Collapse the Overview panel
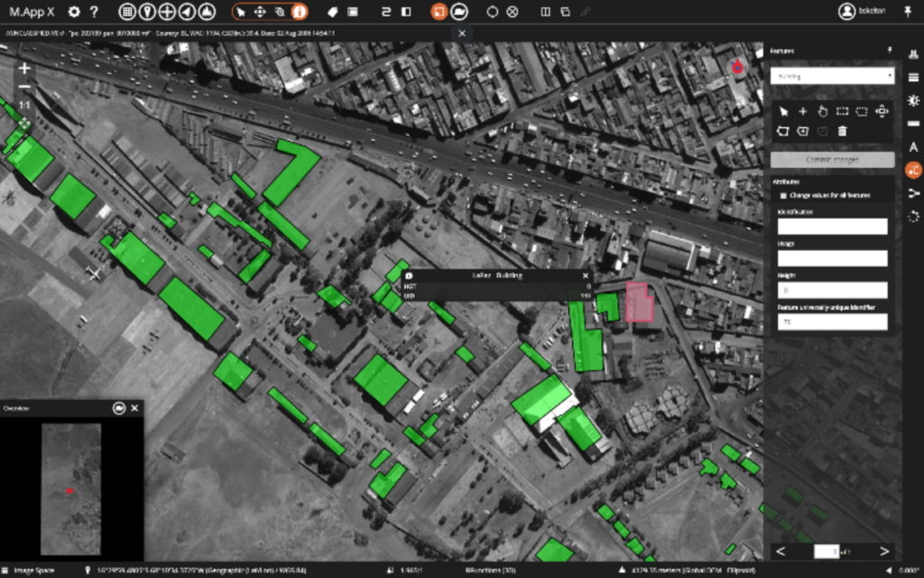This screenshot has width=924, height=578. pyautogui.click(x=135, y=407)
